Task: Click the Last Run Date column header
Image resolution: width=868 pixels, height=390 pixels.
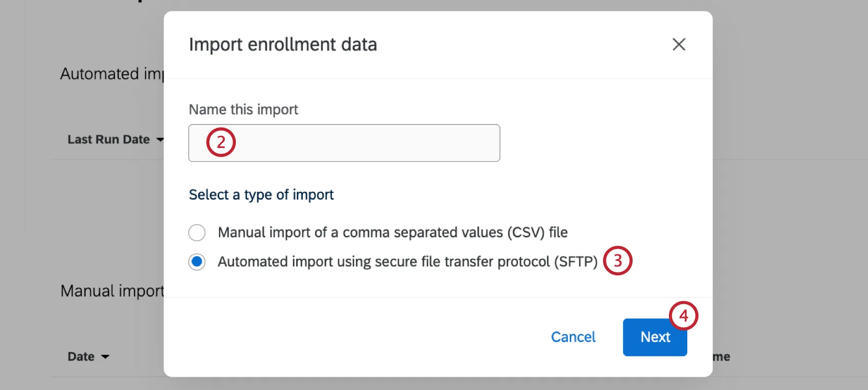Action: coord(109,139)
